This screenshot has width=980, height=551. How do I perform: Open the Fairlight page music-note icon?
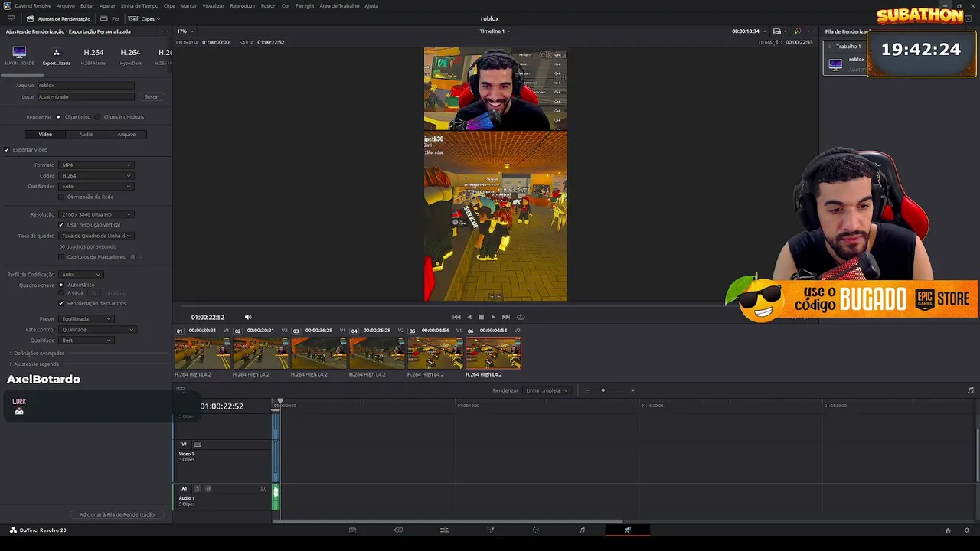click(582, 530)
